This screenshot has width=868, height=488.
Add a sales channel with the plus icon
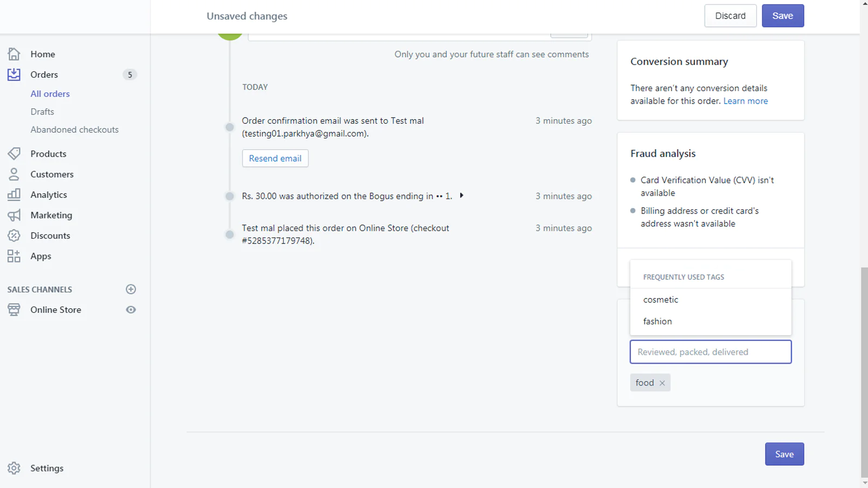[131, 289]
